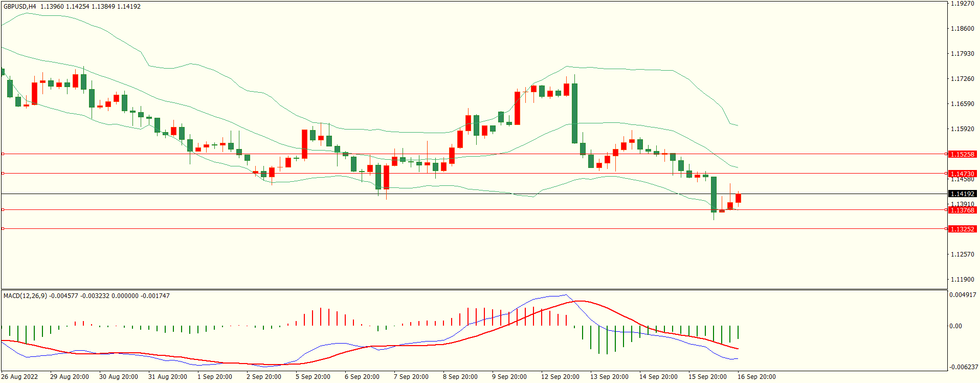Click the 16 Sep 20:00 time axis label
This screenshot has width=980, height=383.
point(756,377)
